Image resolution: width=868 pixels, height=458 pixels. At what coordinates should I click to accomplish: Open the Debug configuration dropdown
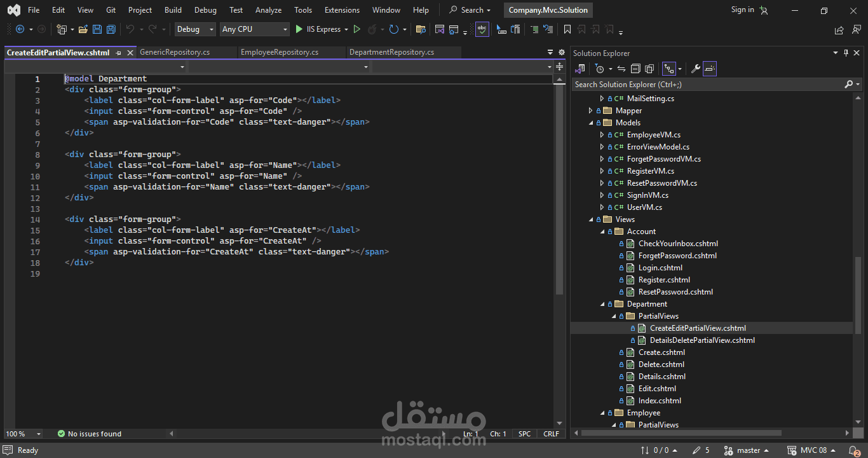click(195, 29)
